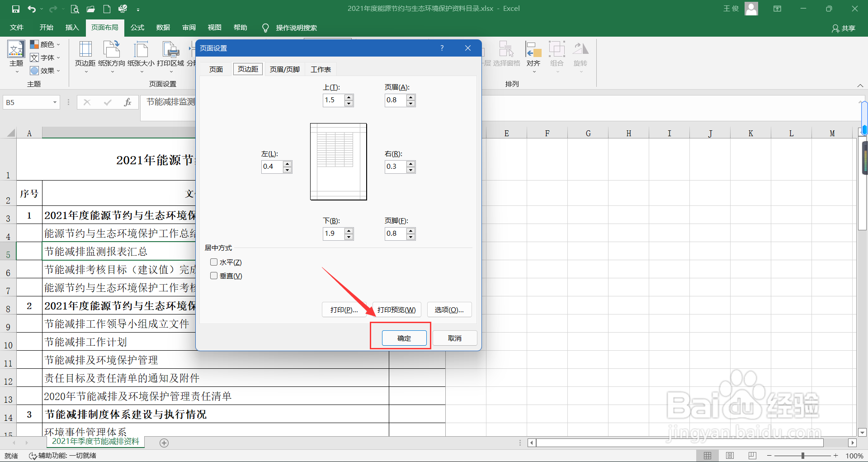This screenshot has height=462, width=868.
Task: Click the Open folder quick access icon
Action: (91, 9)
